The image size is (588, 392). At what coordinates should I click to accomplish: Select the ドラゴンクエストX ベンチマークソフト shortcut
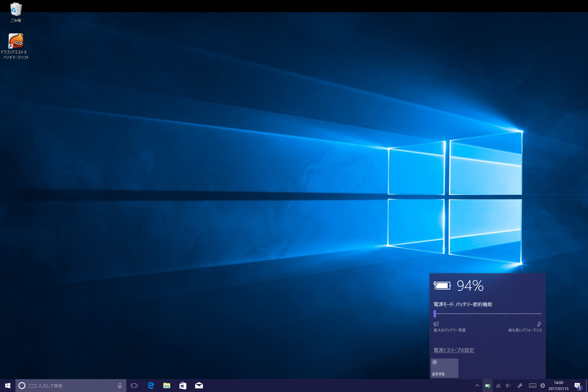click(x=15, y=46)
